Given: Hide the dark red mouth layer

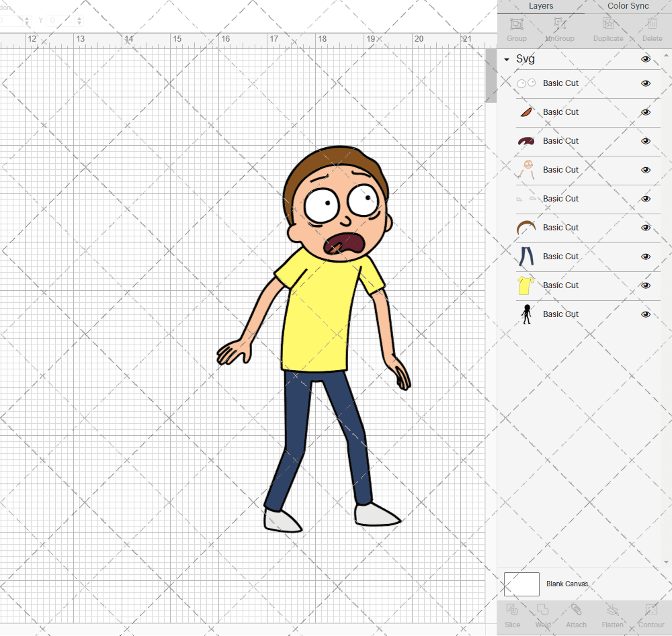Looking at the screenshot, I should tap(645, 141).
